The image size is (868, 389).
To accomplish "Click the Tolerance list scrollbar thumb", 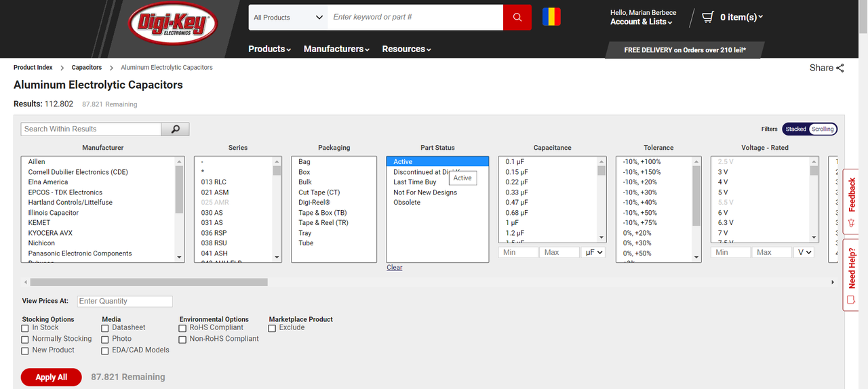I will (696, 196).
